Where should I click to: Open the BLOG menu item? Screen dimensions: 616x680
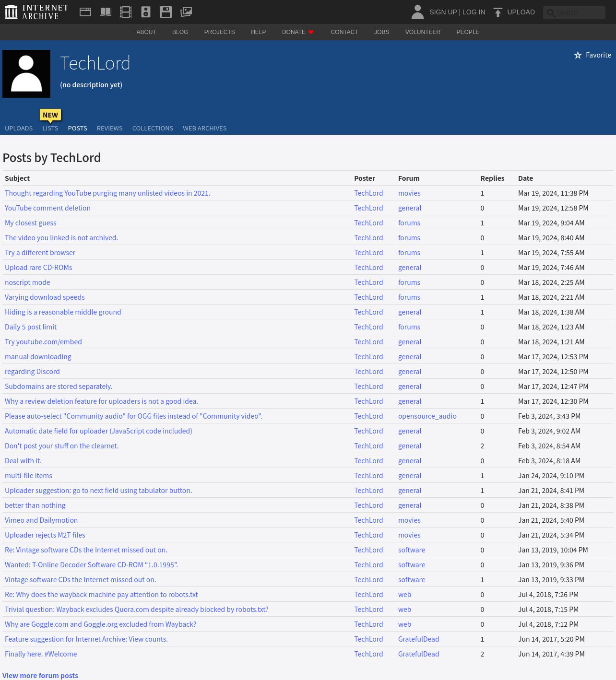180,32
